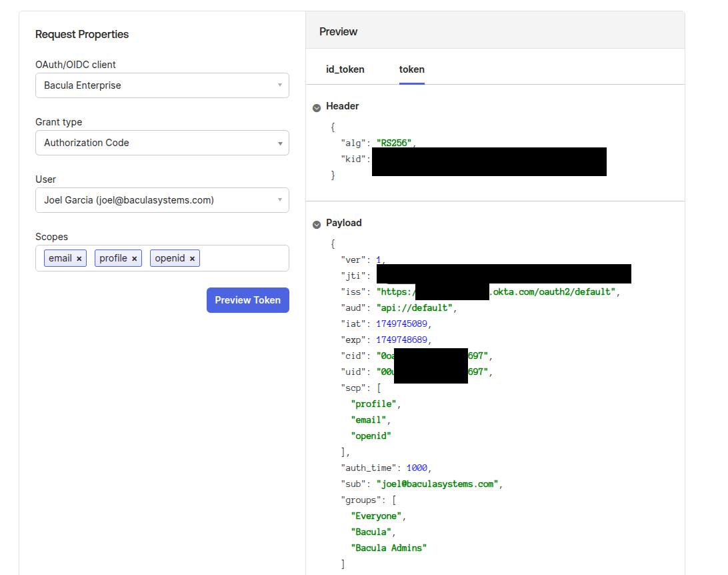Select the token tab

click(x=411, y=69)
